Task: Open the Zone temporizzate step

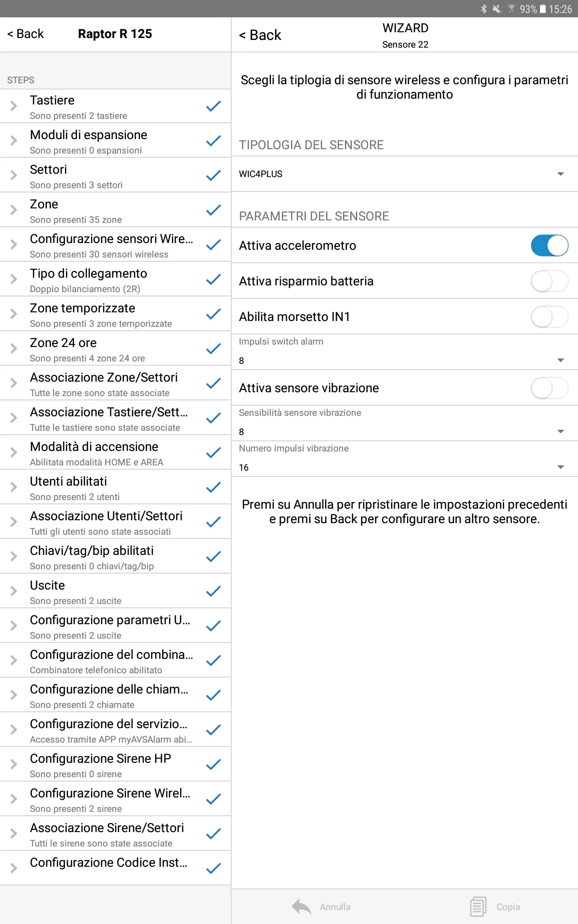Action: click(x=116, y=314)
